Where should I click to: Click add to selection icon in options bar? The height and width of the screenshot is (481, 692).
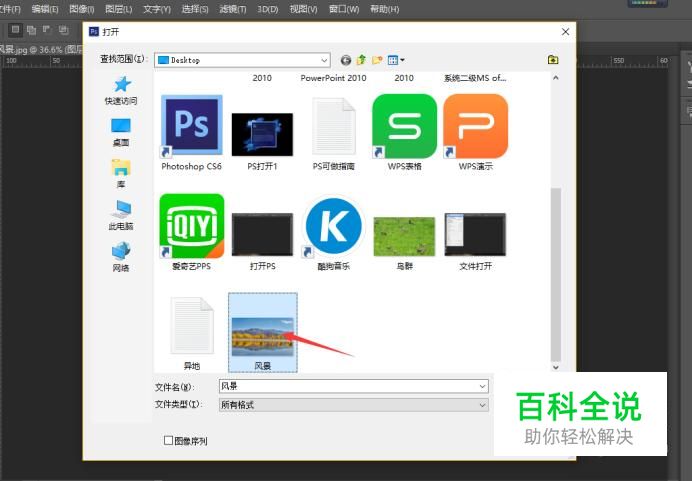pos(31,30)
